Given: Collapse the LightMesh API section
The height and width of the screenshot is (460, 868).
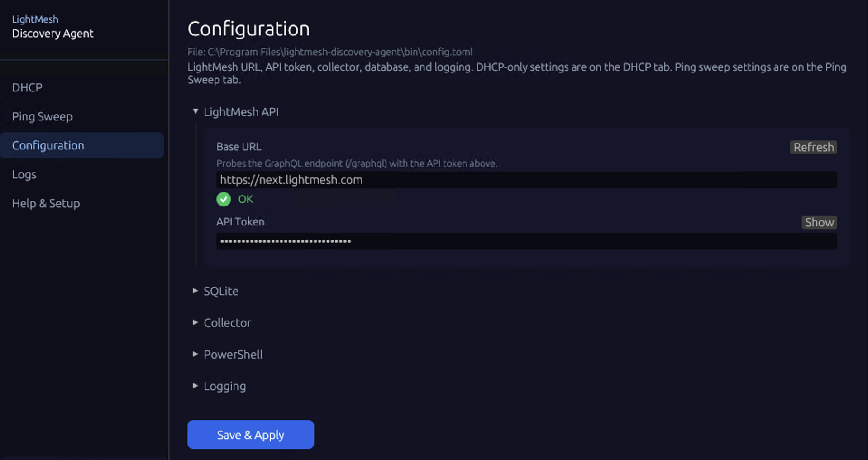Looking at the screenshot, I should coord(236,112).
